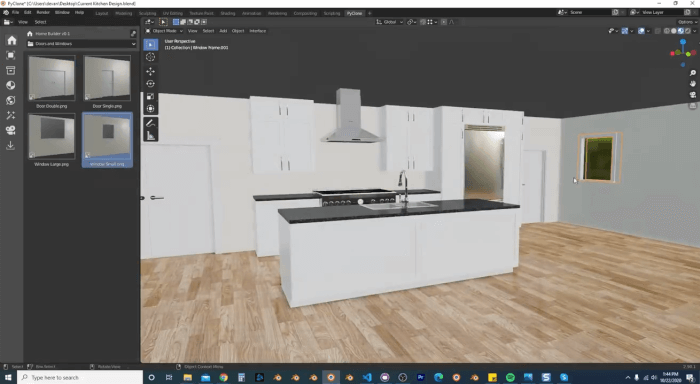
Task: Toggle camera view in viewport navigation
Action: tap(693, 95)
